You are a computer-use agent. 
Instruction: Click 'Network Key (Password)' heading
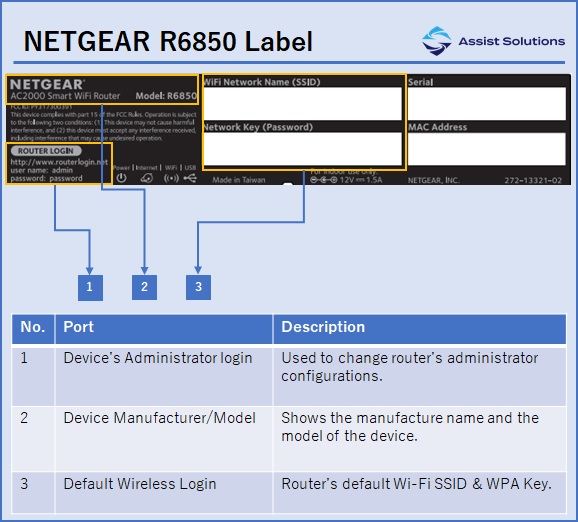click(x=258, y=127)
